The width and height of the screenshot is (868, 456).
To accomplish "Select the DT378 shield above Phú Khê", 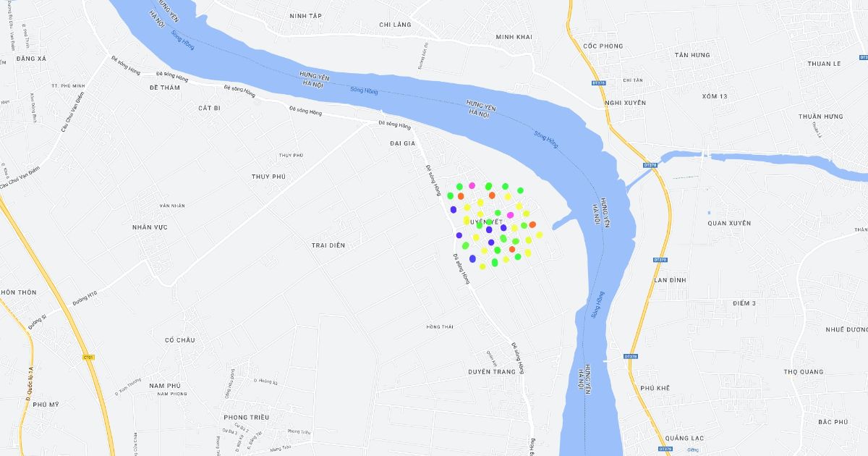I will coord(631,356).
